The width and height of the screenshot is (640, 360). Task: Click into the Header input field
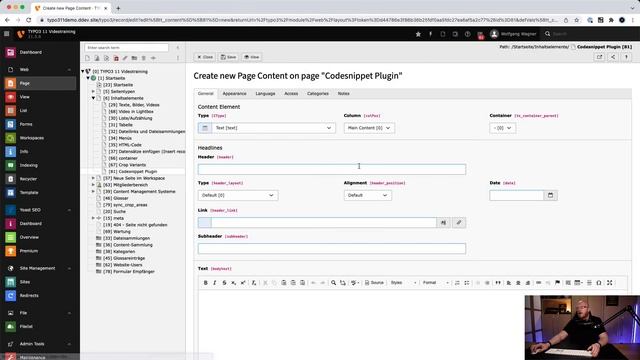(x=332, y=169)
